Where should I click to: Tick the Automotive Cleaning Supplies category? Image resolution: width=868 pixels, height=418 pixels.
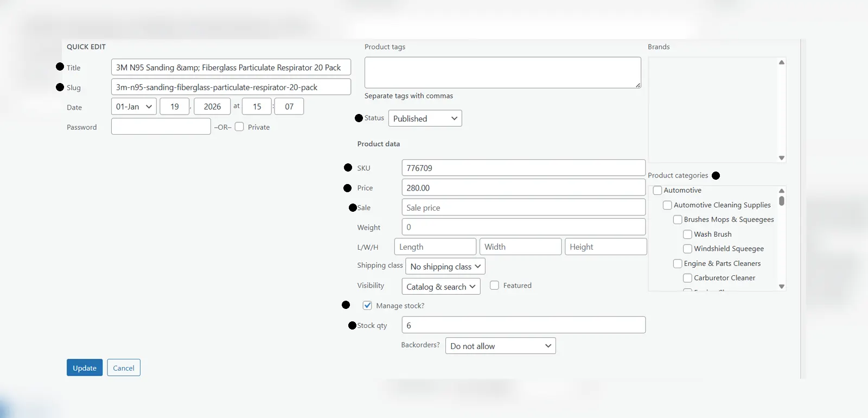667,205
